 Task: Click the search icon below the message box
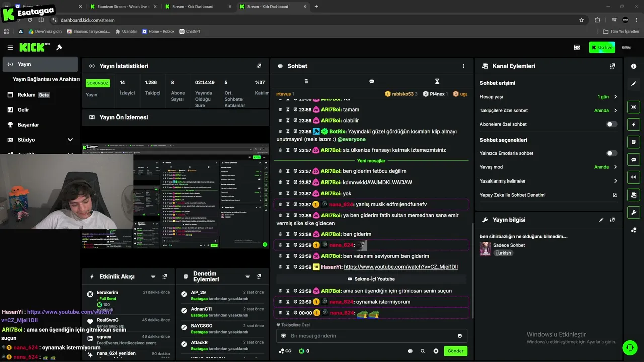pyautogui.click(x=423, y=351)
